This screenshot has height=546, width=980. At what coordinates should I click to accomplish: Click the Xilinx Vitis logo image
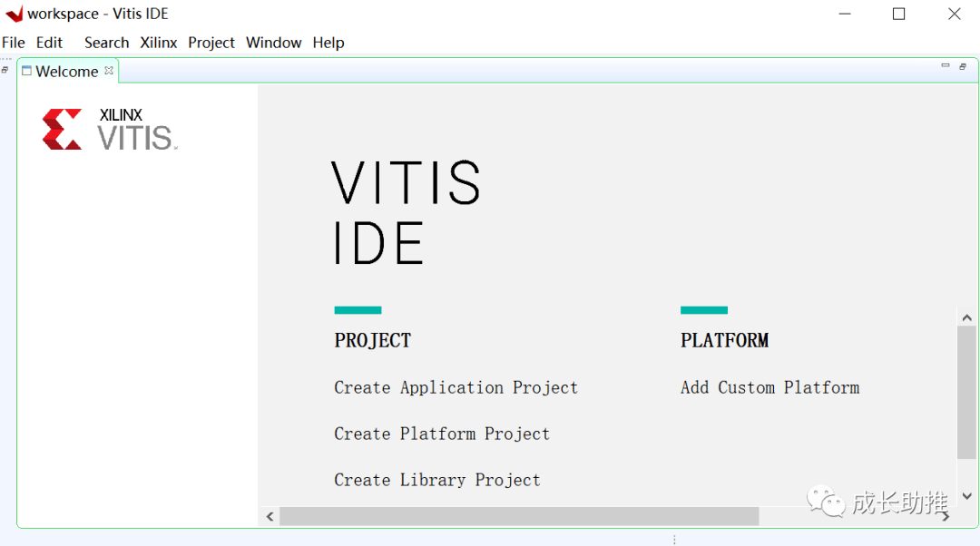[109, 128]
